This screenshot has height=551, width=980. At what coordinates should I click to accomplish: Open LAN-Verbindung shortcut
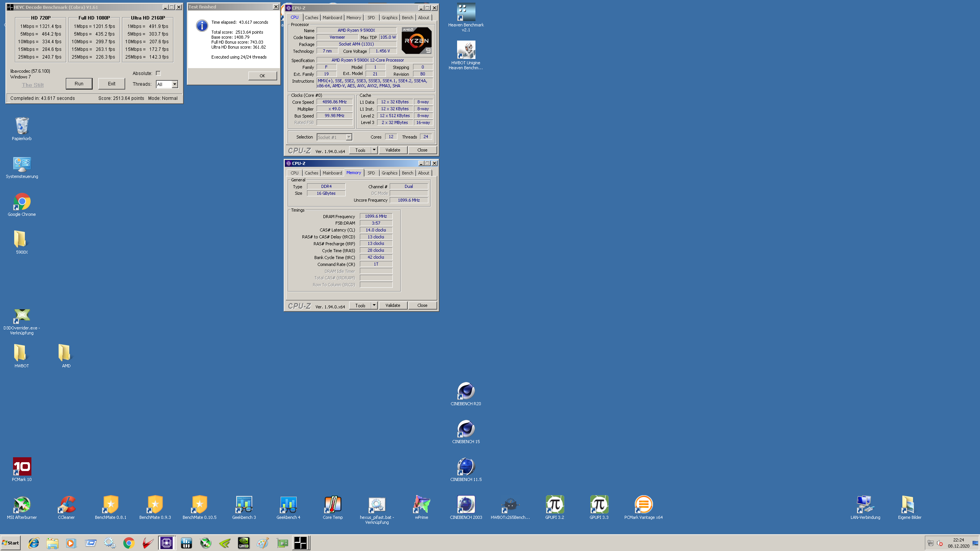click(865, 507)
